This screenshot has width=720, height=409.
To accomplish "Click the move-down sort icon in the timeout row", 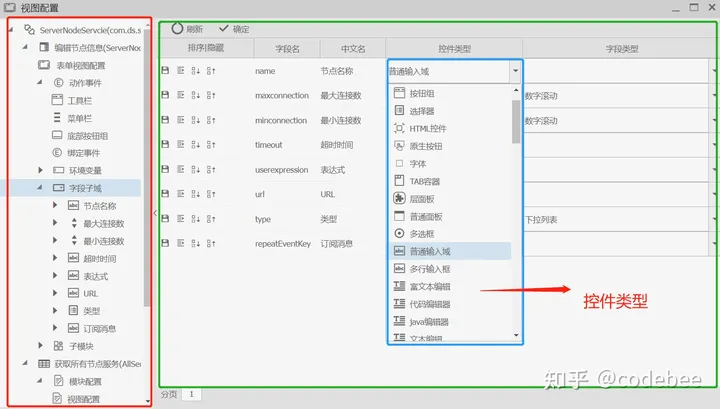I will click(x=196, y=144).
